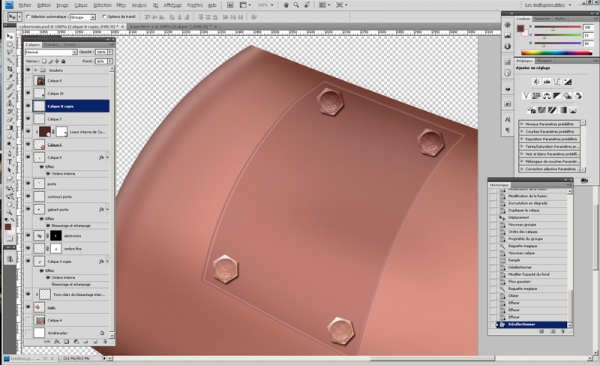Open the Fichier menu
The image size is (600, 365).
[x=25, y=5]
